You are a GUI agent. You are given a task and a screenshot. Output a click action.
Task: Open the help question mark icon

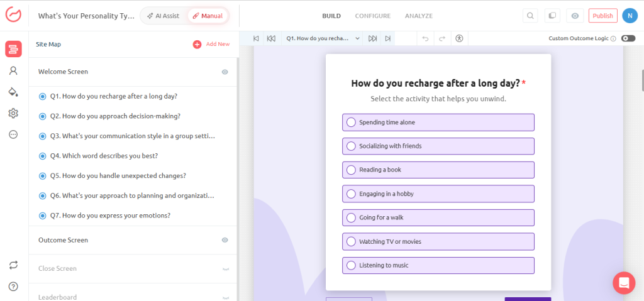coord(13,287)
